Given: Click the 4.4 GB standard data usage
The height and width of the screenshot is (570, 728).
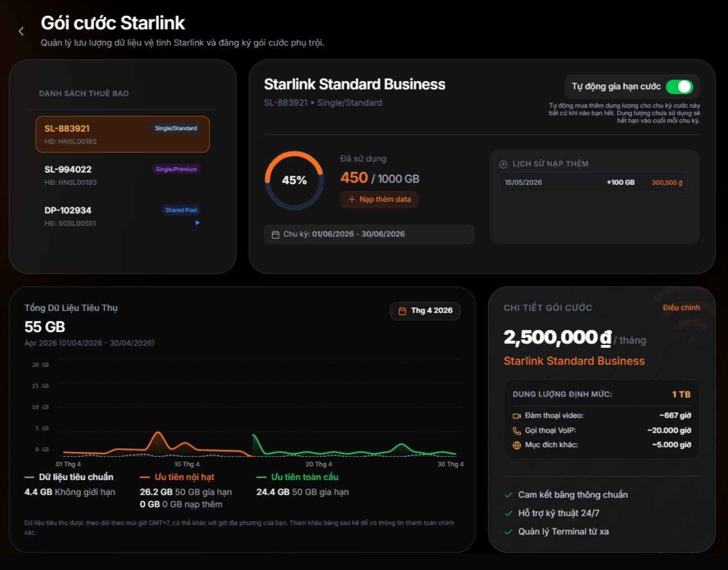Looking at the screenshot, I should pos(39,492).
